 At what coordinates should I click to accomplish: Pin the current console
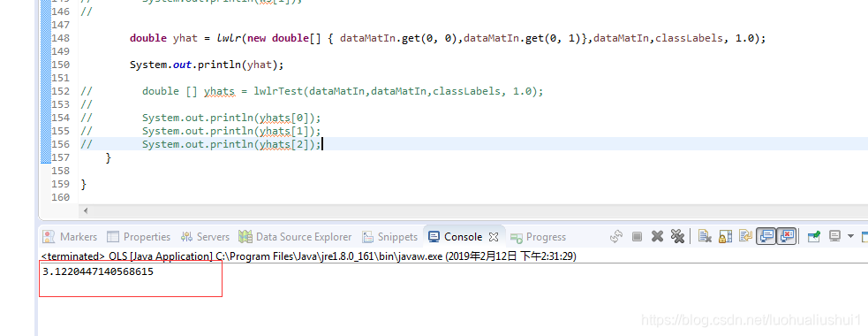tap(814, 237)
